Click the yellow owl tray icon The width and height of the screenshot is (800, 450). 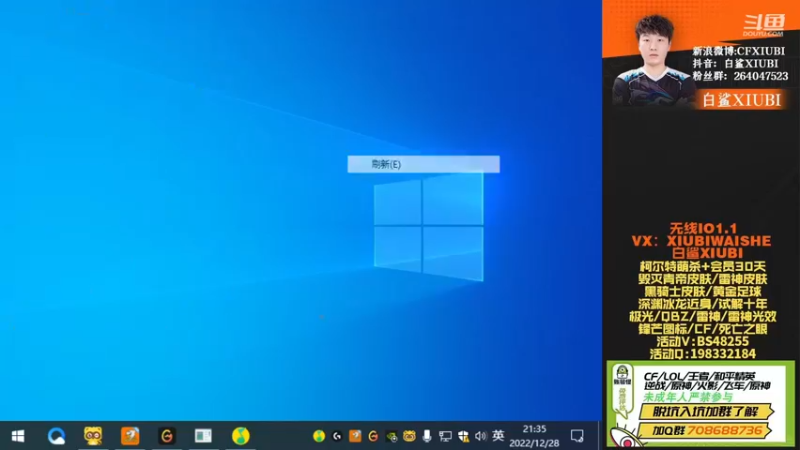[x=409, y=436]
